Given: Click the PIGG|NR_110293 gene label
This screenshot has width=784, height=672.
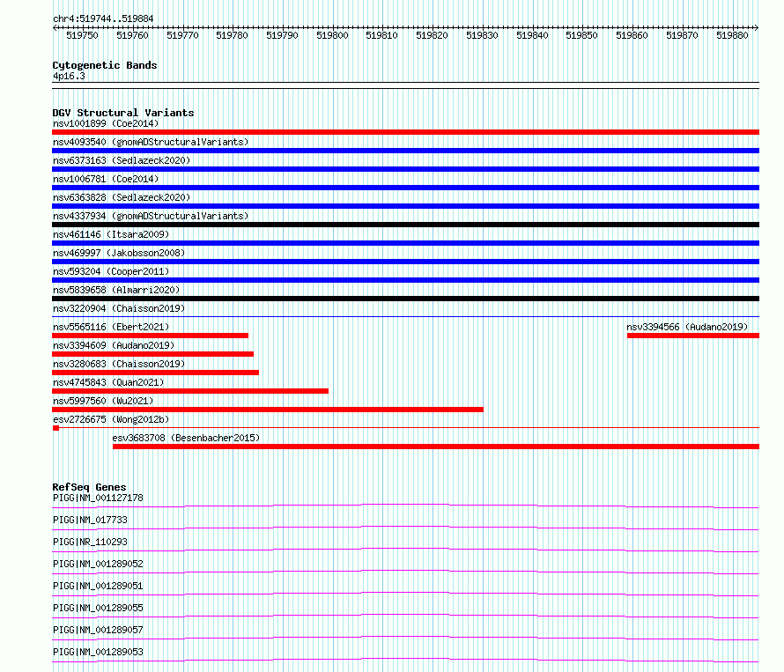Looking at the screenshot, I should tap(90, 542).
